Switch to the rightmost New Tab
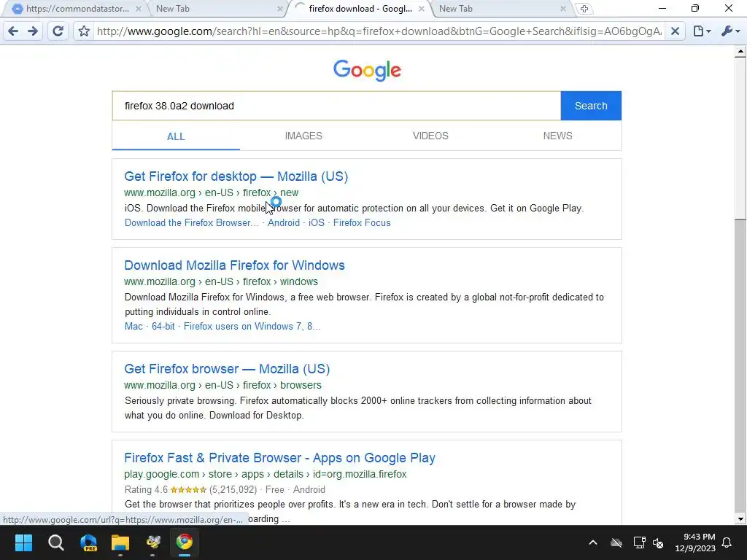Viewport: 747px width, 560px height. [500, 9]
